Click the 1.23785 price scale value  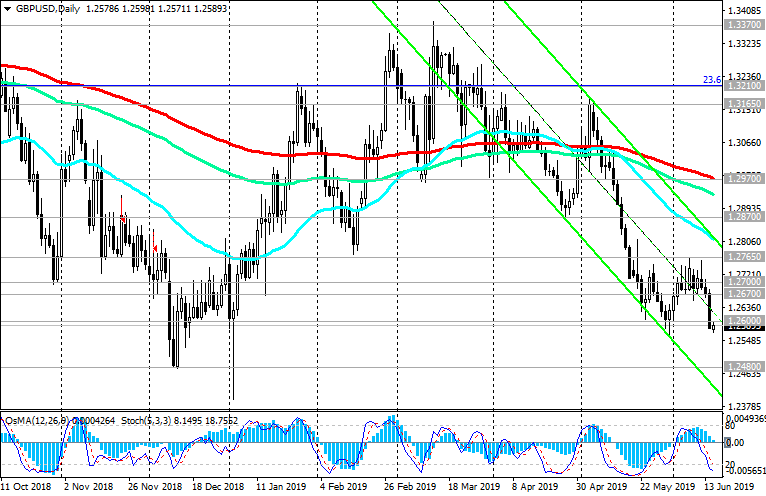tap(745, 407)
